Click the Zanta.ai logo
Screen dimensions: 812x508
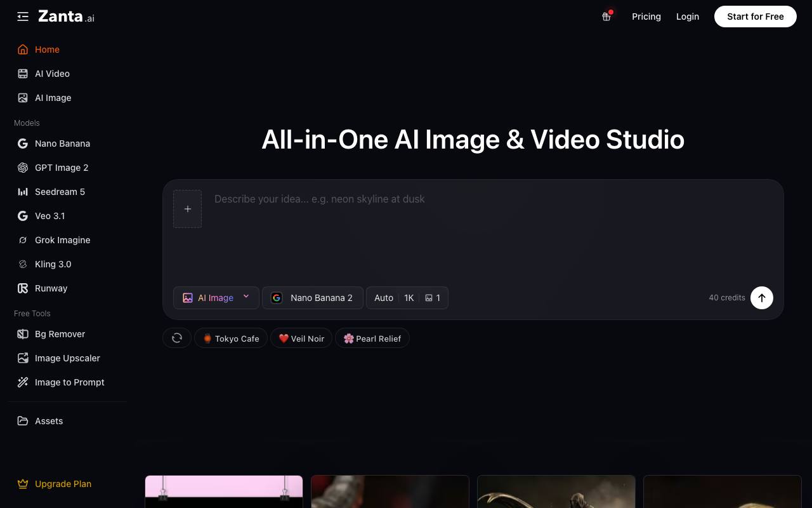66,17
